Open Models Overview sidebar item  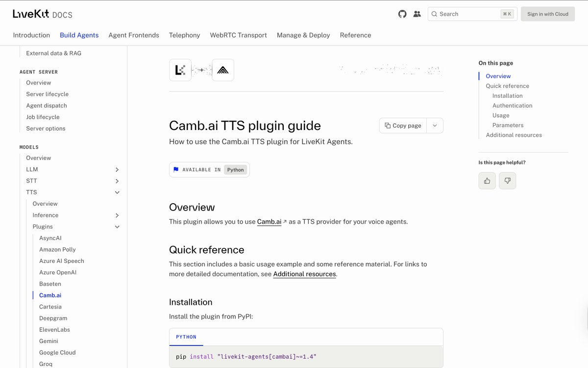click(39, 158)
